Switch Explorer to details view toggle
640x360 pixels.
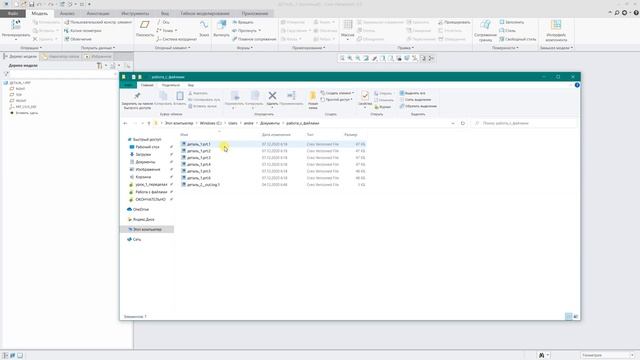coord(569,316)
